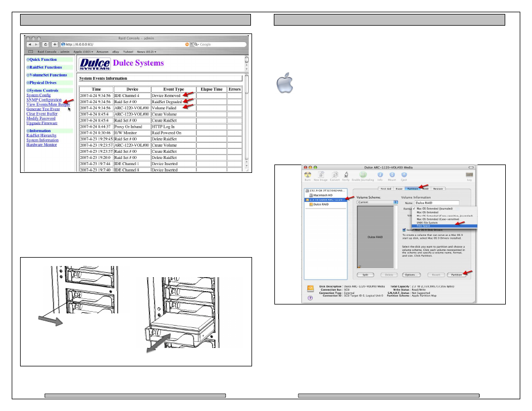The height and width of the screenshot is (411, 532).
Task: Open the System Config link
Action: coord(38,95)
